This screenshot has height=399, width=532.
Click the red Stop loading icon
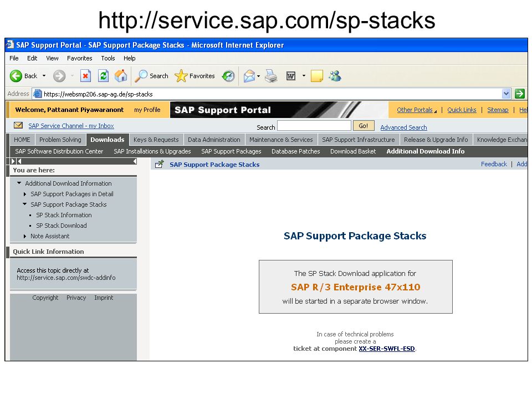[x=85, y=76]
